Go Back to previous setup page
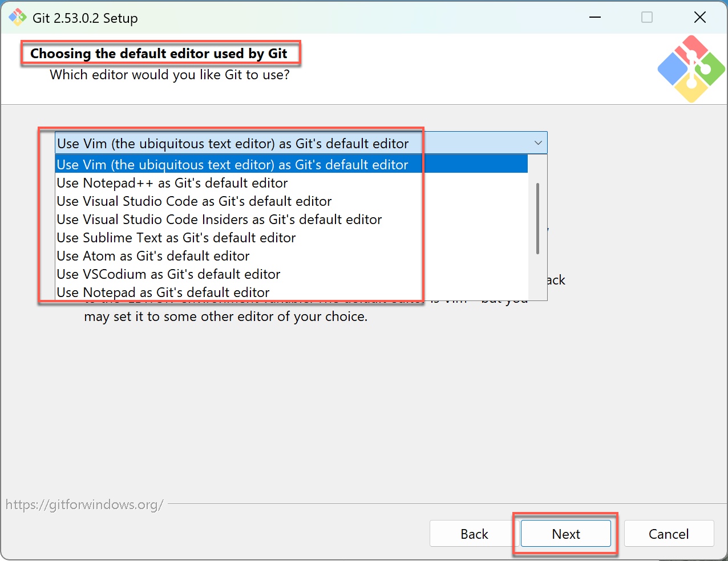 [x=474, y=534]
